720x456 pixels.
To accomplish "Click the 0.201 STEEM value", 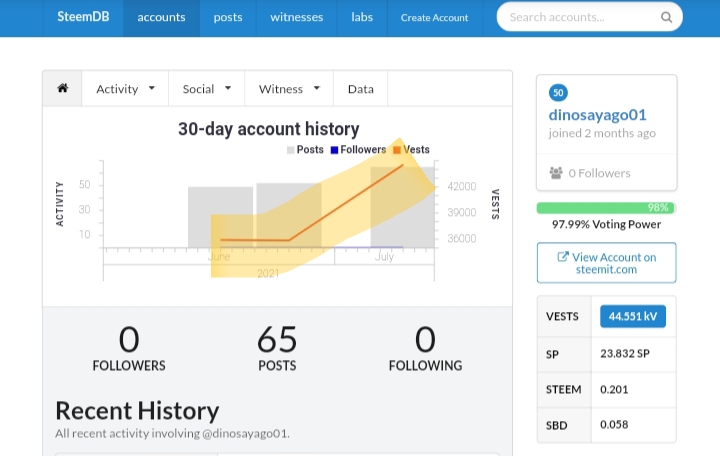I will pyautogui.click(x=614, y=389).
